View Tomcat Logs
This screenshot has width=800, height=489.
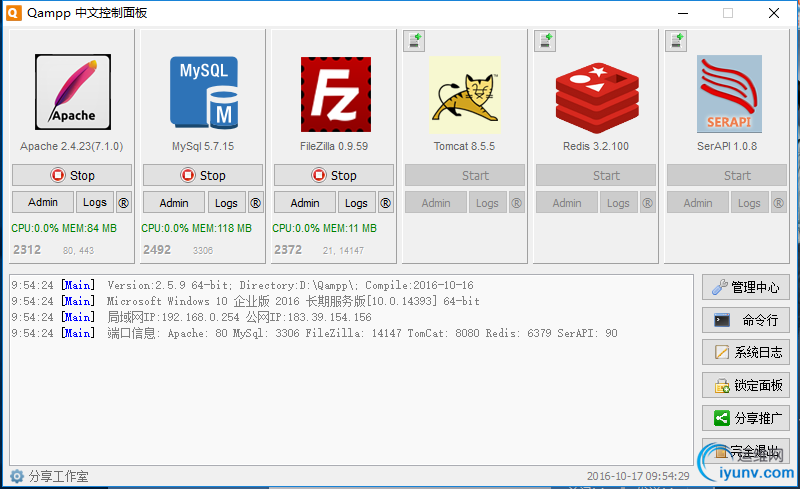(487, 203)
